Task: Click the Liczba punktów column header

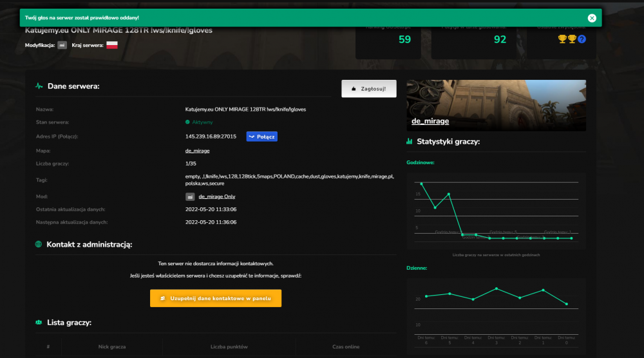Action: [x=229, y=347]
